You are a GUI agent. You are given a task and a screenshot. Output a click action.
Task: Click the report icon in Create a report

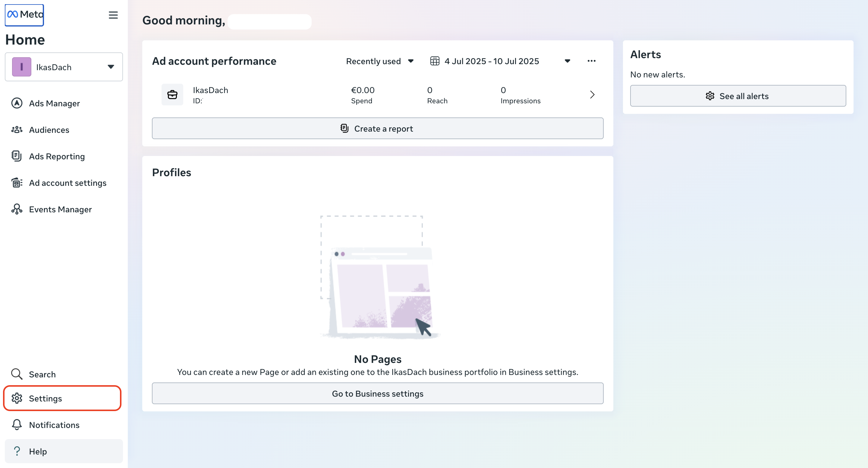(344, 128)
